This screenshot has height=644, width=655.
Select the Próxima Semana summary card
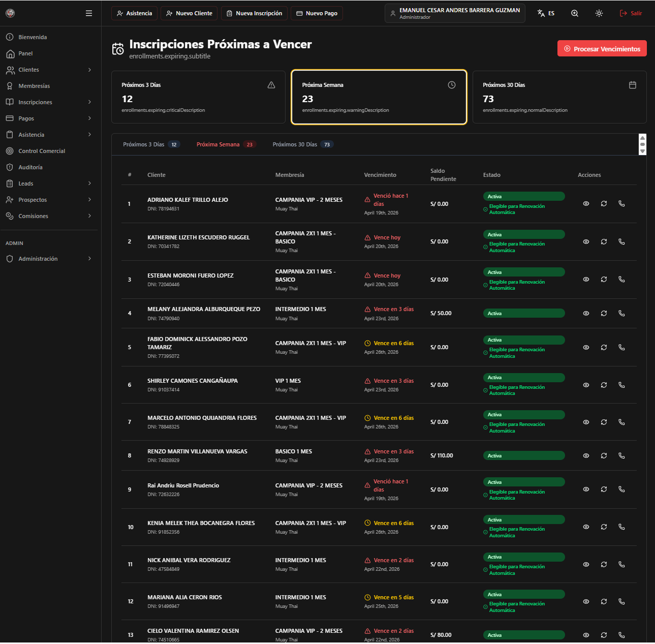tap(379, 97)
